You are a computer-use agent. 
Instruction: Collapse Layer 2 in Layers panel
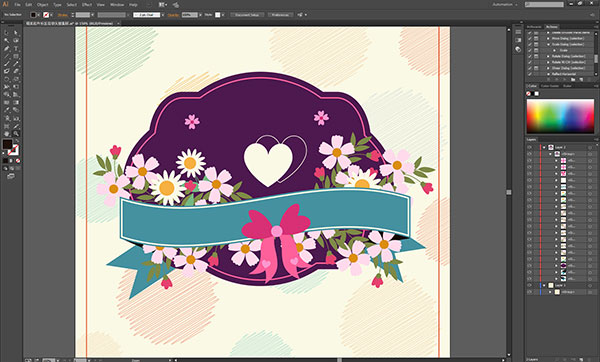(x=544, y=147)
